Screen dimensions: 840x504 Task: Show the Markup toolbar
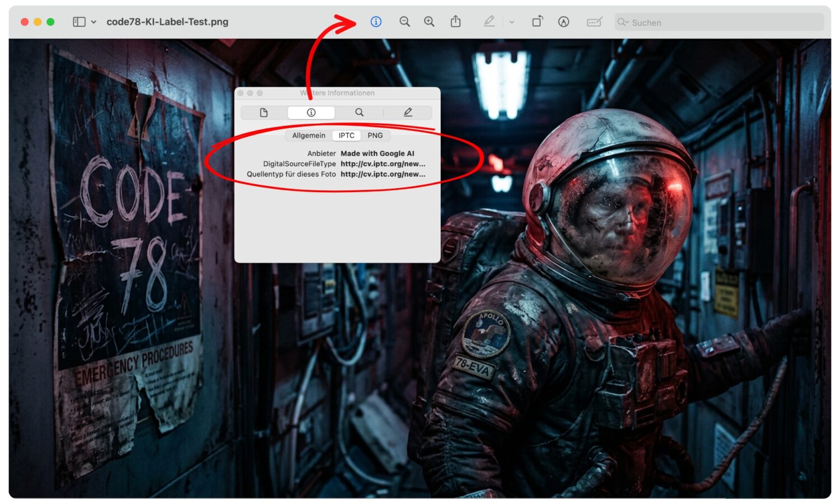pyautogui.click(x=563, y=22)
